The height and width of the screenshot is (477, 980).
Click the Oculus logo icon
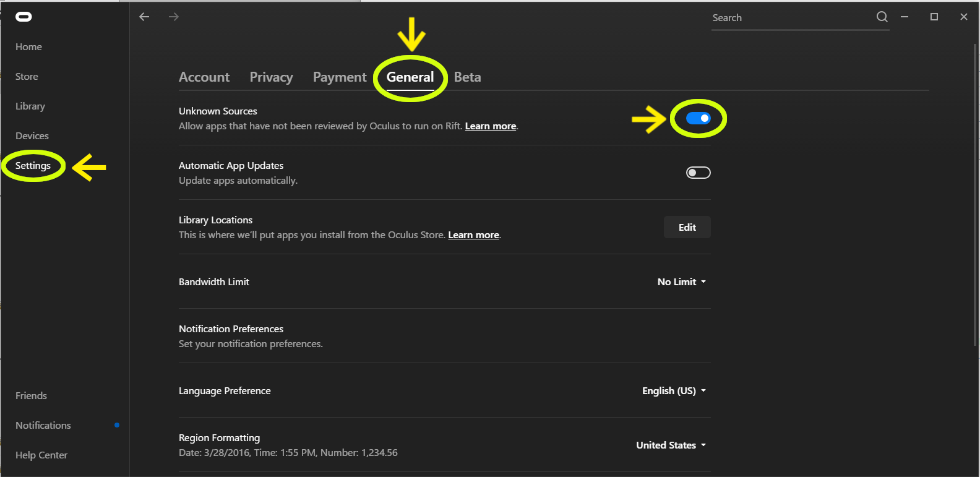[x=24, y=17]
